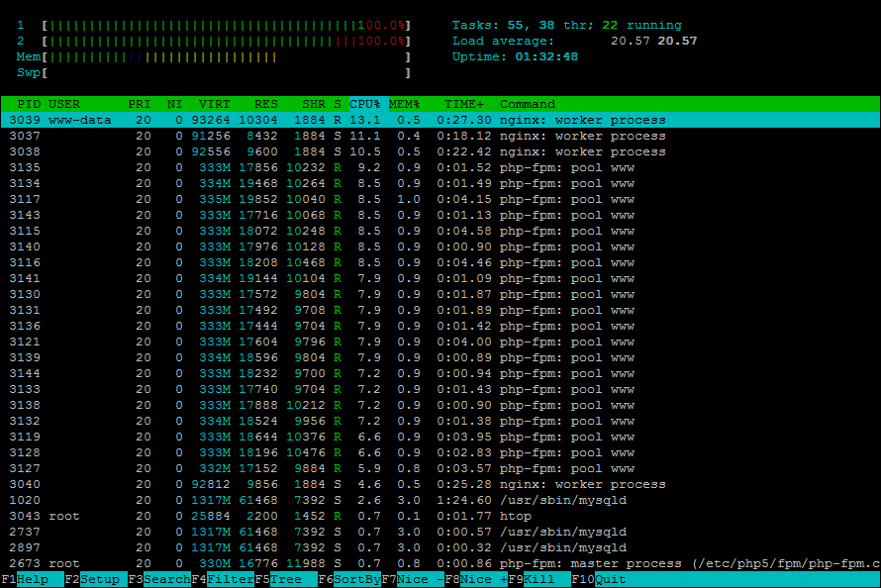Select php-fpm process row PID 3116

click(x=440, y=263)
